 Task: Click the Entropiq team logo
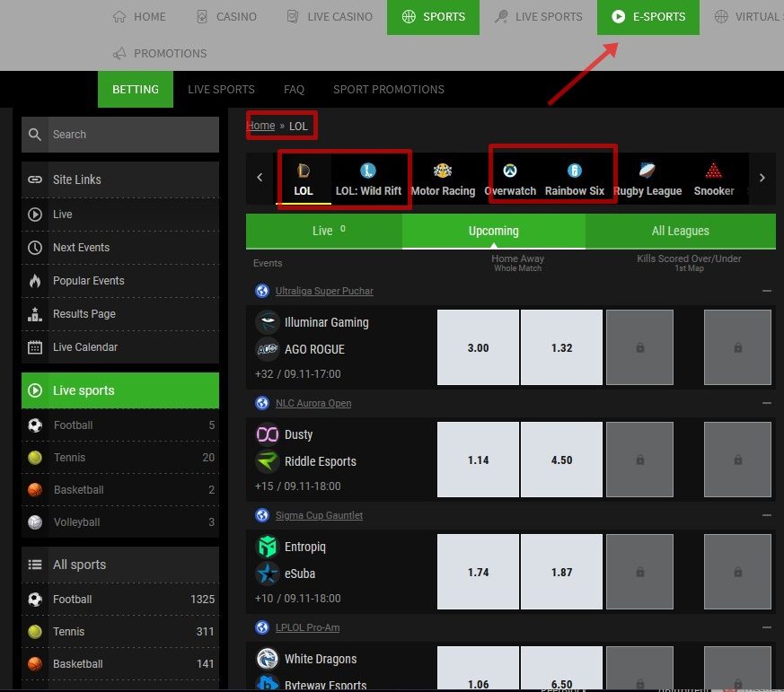268,547
